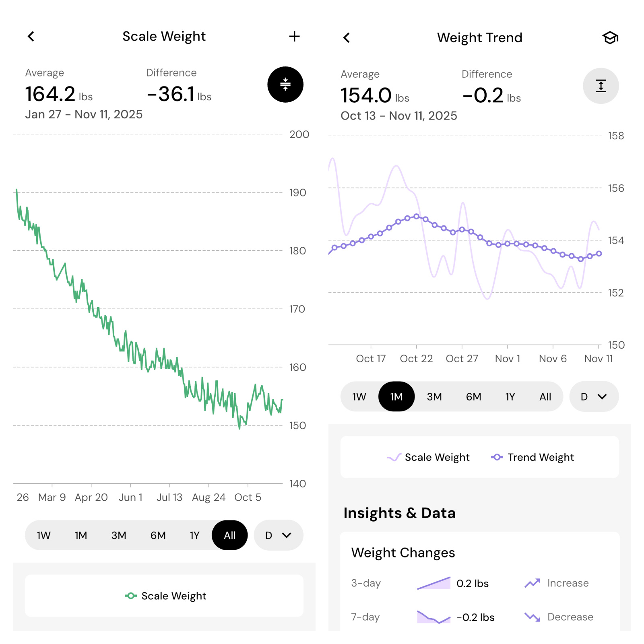
Task: Open the D interval dropdown on Scale Weight screen
Action: point(278,535)
